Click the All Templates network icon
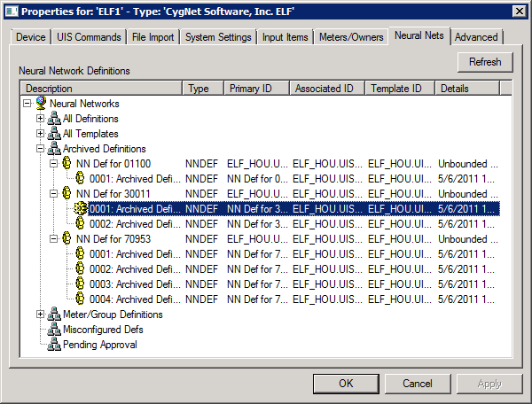Viewport: 532px width, 404px height. pos(54,133)
